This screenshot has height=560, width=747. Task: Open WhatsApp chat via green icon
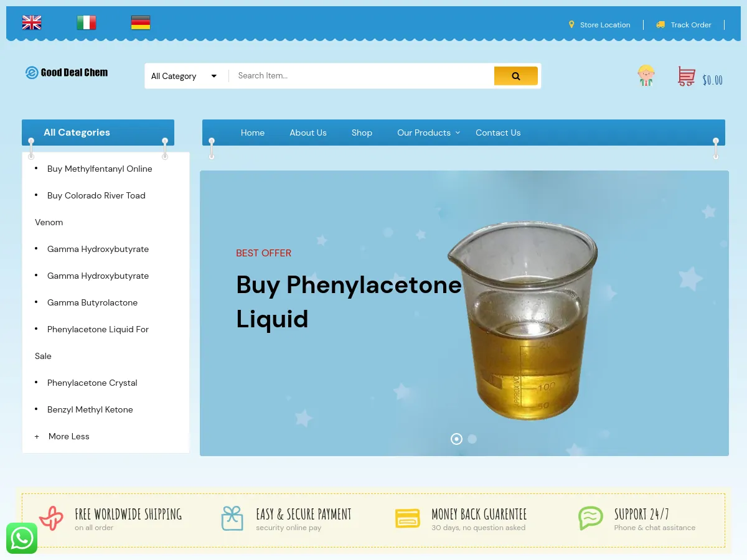[x=22, y=538]
